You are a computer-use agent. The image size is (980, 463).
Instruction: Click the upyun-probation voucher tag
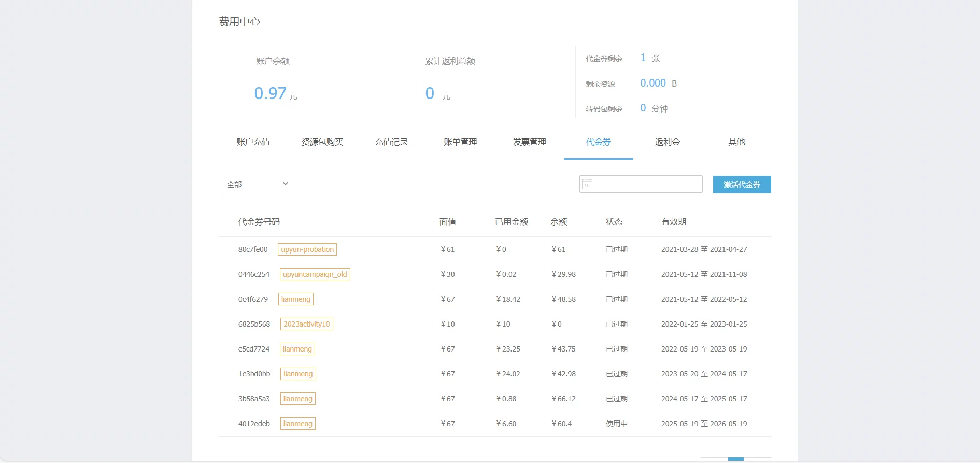pos(307,249)
